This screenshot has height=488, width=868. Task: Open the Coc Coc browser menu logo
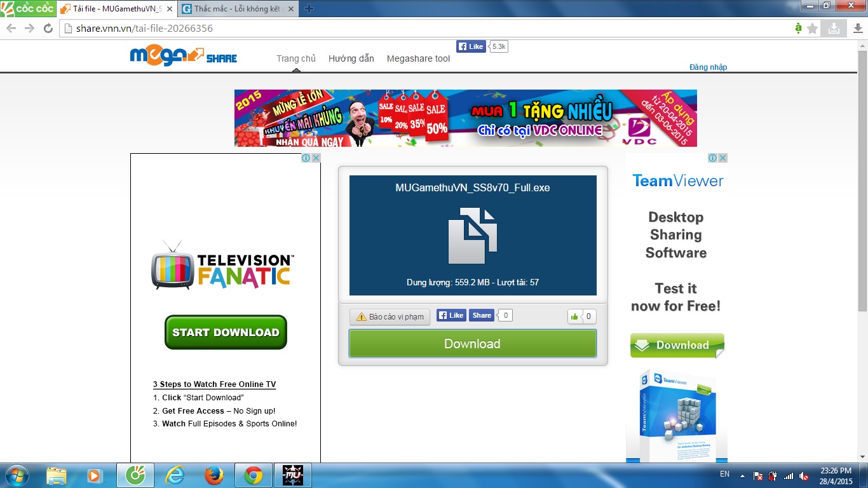27,9
